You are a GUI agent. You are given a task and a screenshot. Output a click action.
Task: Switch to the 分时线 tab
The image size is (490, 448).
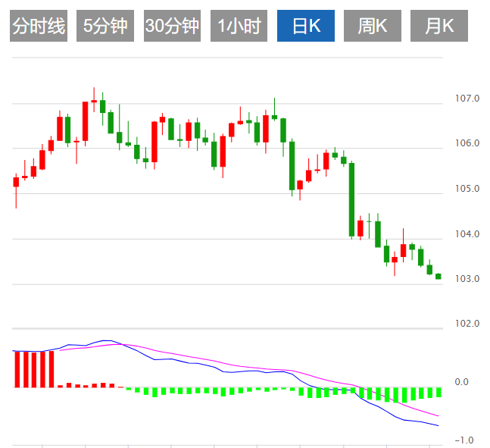(x=39, y=27)
